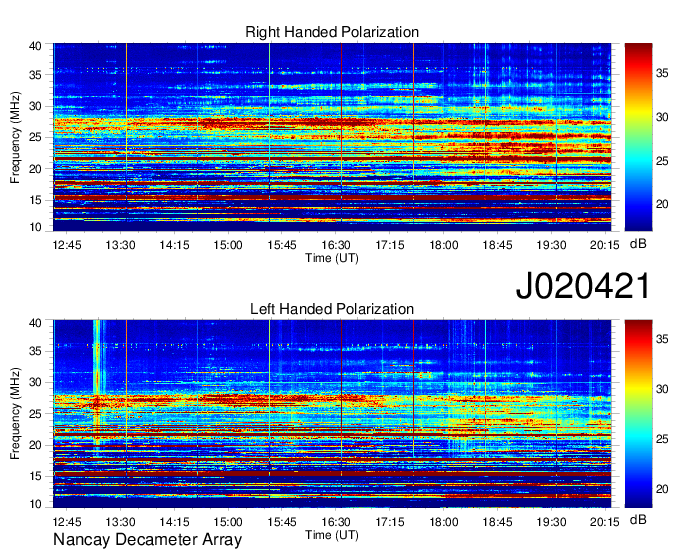Click 20:15 tick on Right Handed time axis
Image resolution: width=680 pixels, height=552 pixels.
pos(605,245)
